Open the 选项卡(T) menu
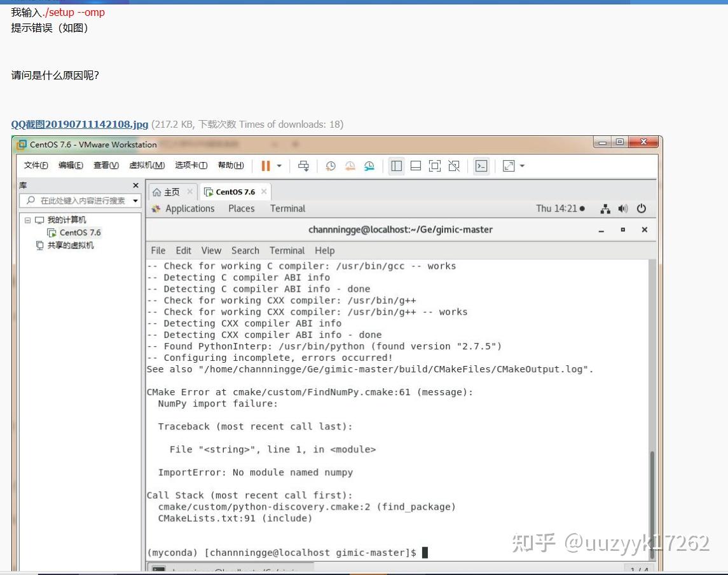The image size is (728, 575). pyautogui.click(x=191, y=165)
